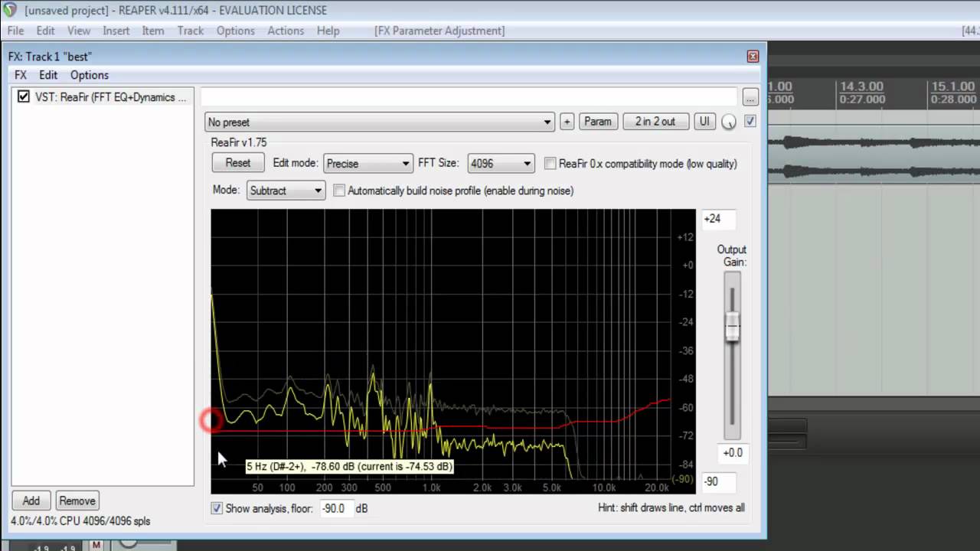Open the Edit menu in REAPER menu bar
980x551 pixels.
(x=45, y=31)
